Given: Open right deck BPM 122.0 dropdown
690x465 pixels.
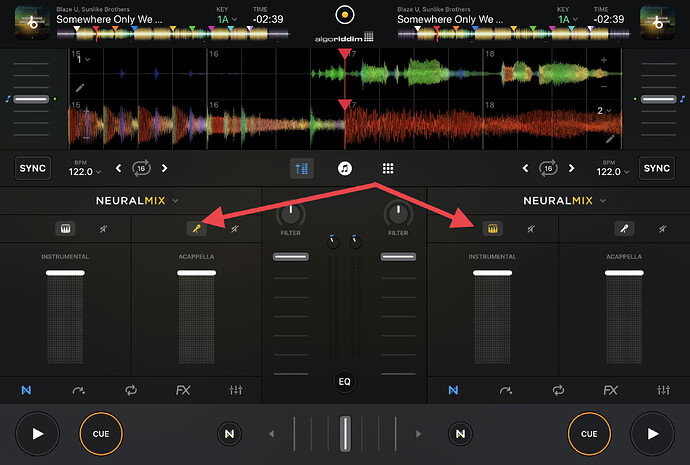Looking at the screenshot, I should (613, 168).
